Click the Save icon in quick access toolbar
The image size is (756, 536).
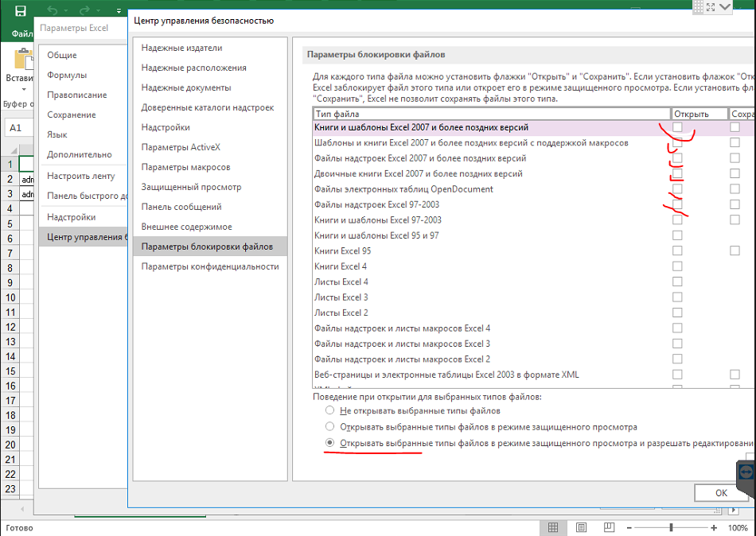click(x=21, y=12)
